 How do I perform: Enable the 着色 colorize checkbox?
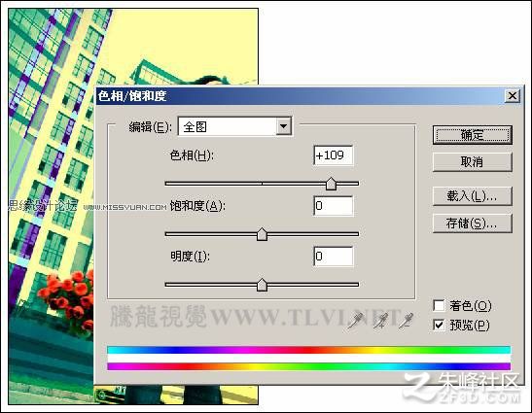point(439,305)
